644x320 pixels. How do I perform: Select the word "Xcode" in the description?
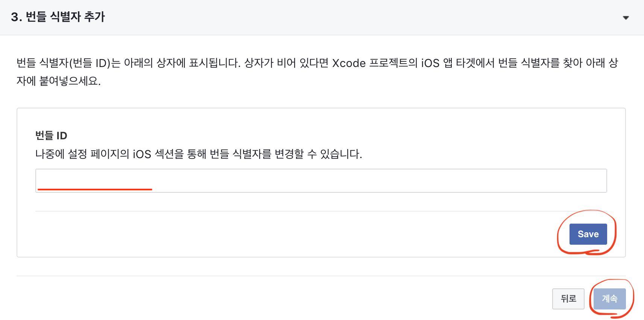tap(349, 63)
